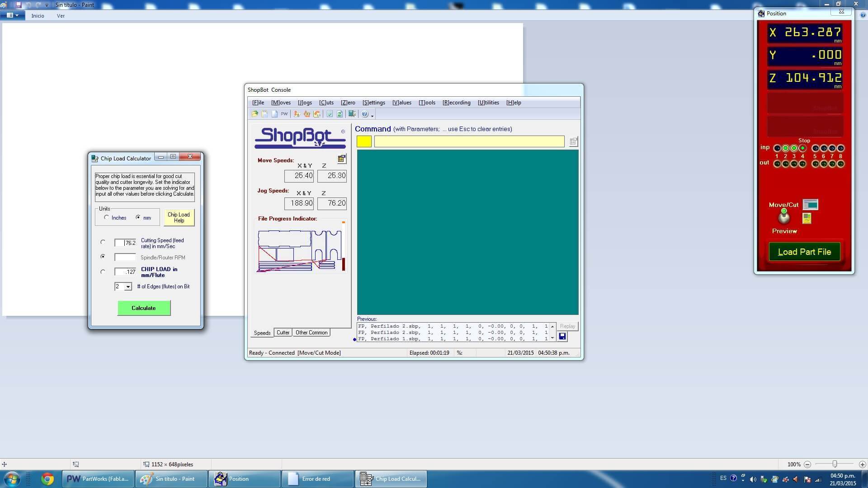
Task: Click the save icon beside the Previous list
Action: 562,336
